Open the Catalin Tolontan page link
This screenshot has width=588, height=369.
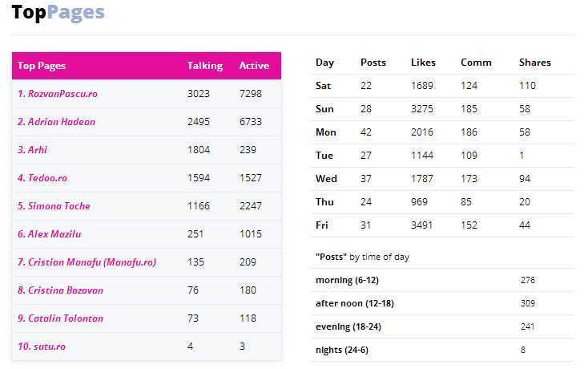click(60, 318)
